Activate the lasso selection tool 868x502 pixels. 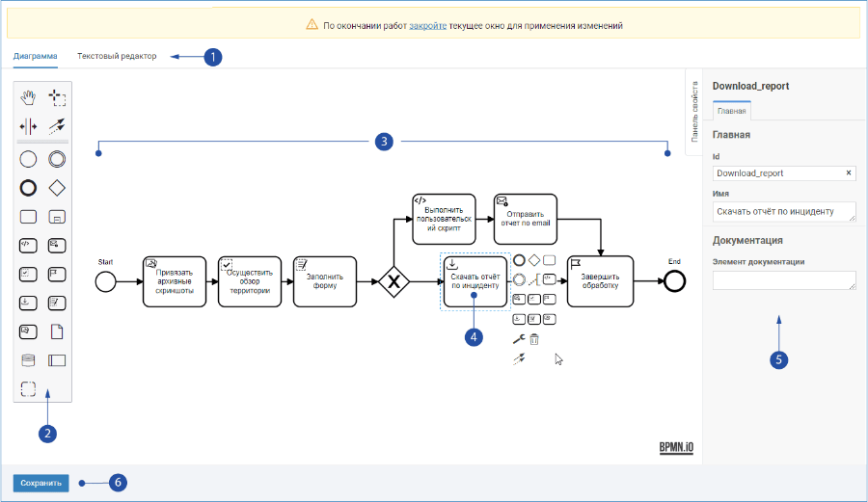pyautogui.click(x=57, y=97)
